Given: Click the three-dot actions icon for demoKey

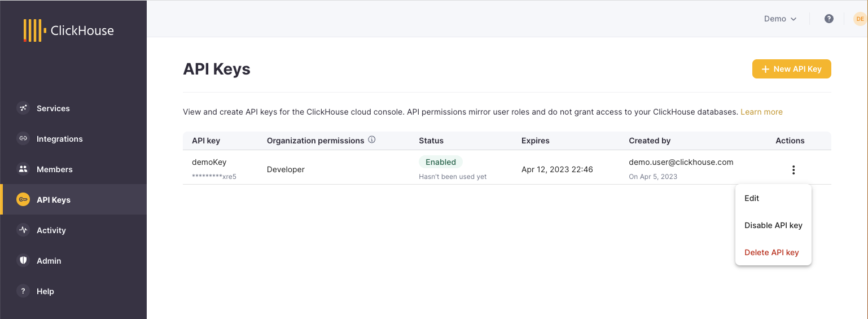Looking at the screenshot, I should click(794, 170).
